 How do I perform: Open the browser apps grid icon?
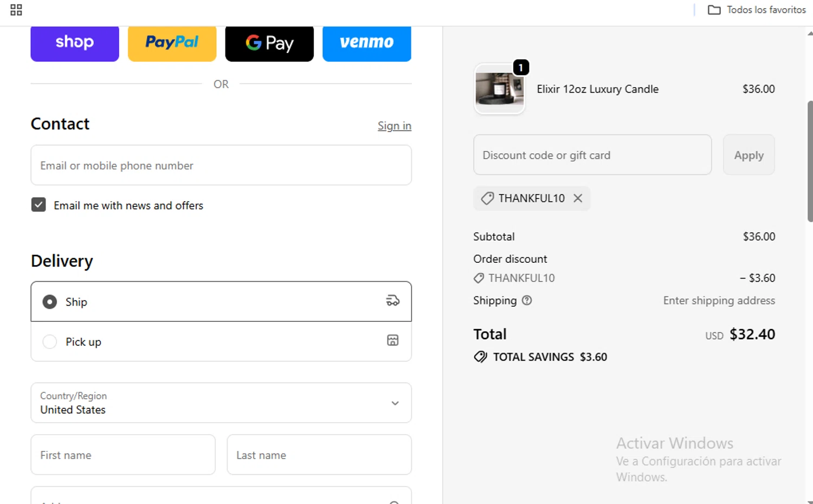point(16,10)
